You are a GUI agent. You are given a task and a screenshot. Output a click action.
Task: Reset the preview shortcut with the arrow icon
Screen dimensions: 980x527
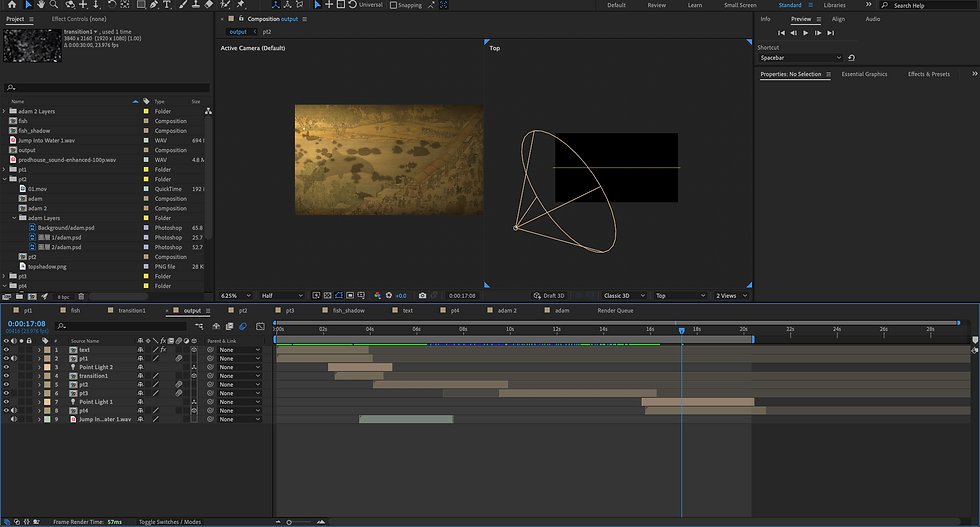pyautogui.click(x=851, y=58)
